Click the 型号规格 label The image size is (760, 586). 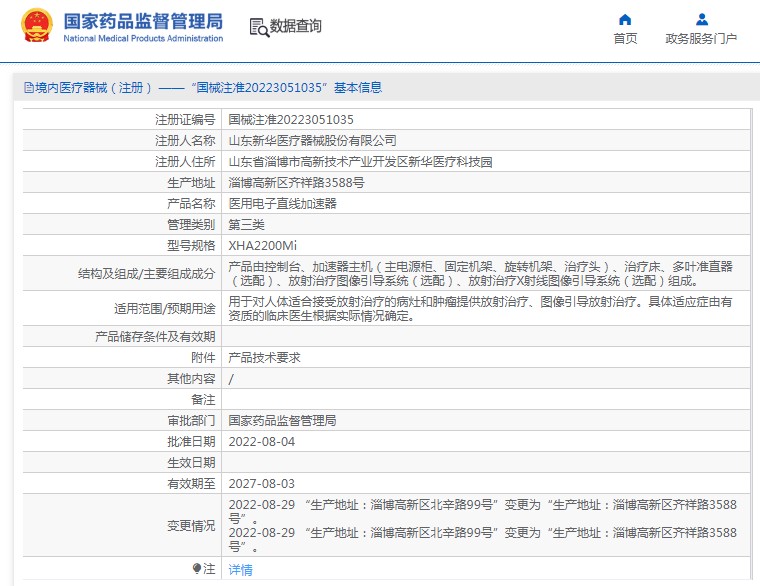tap(191, 246)
